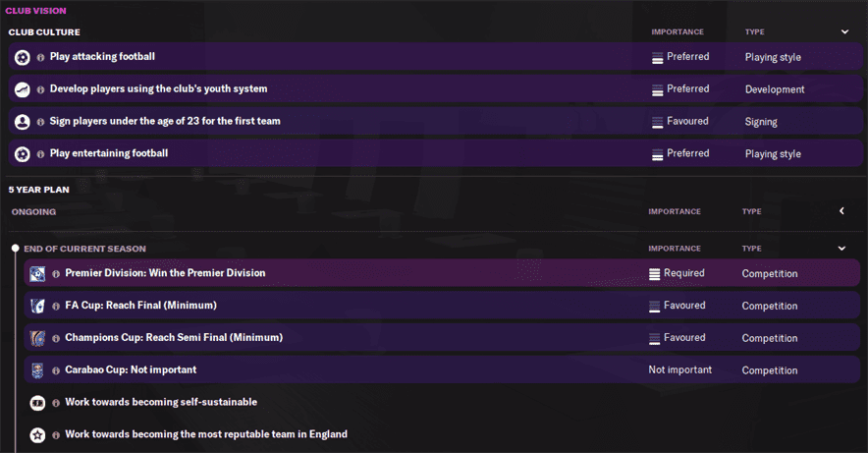Click the self-sustainable objective icon
Image resolution: width=868 pixels, height=453 pixels.
click(37, 403)
